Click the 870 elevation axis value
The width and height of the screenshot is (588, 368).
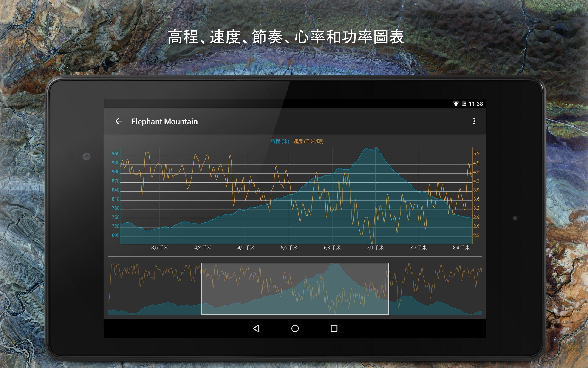[x=116, y=181]
